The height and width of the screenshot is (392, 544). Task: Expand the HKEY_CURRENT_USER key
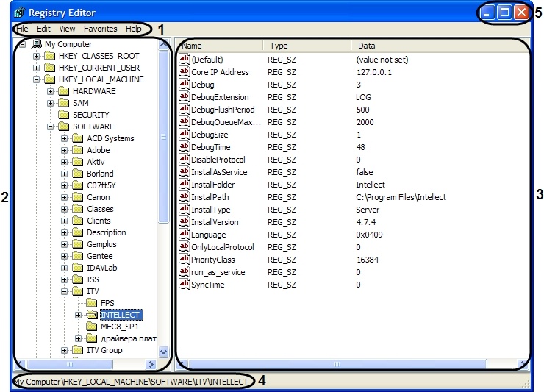point(37,68)
